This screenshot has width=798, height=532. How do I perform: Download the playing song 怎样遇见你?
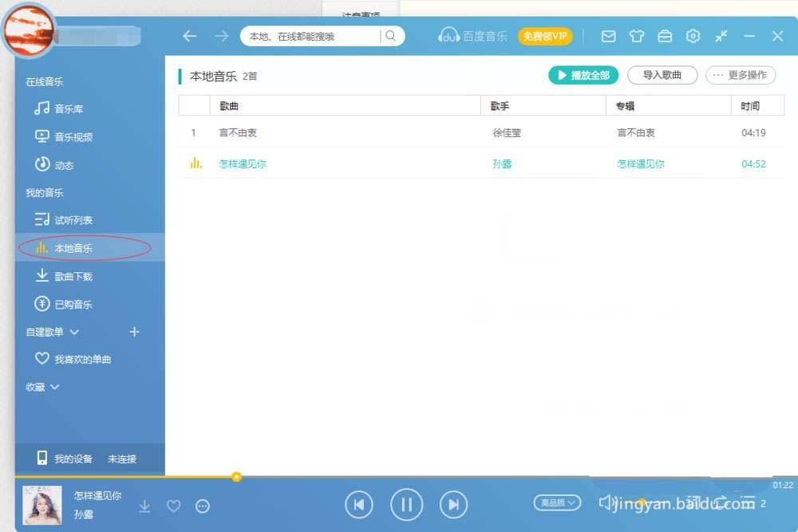[x=145, y=506]
